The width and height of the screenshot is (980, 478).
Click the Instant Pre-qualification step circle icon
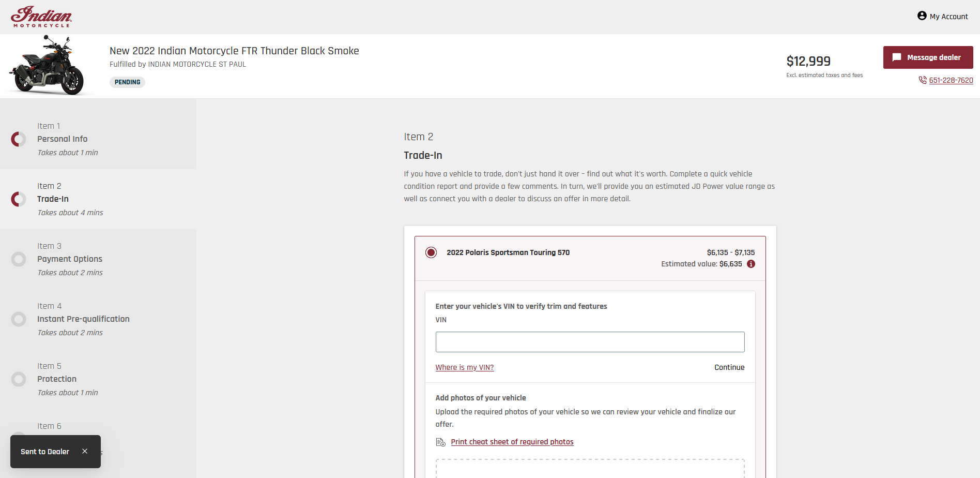[19, 319]
